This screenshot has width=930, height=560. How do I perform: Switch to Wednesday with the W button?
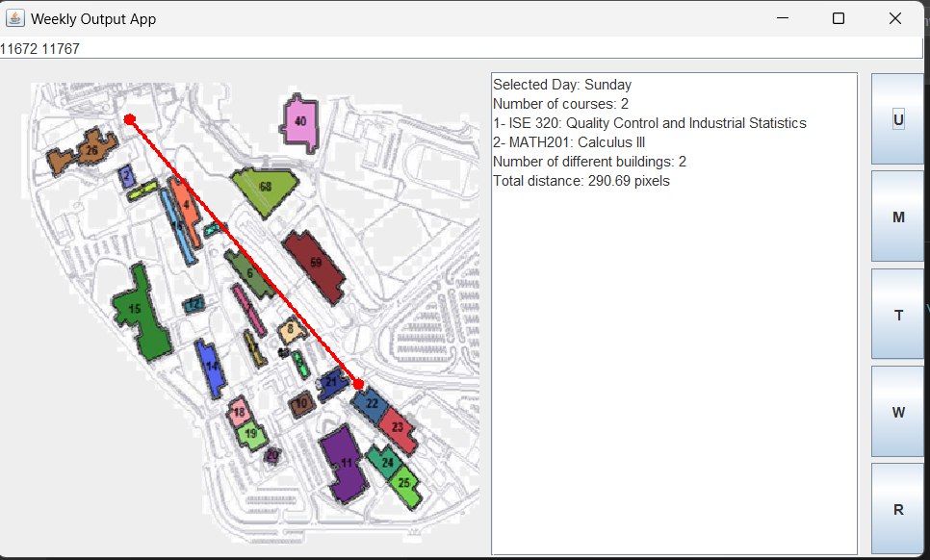897,411
